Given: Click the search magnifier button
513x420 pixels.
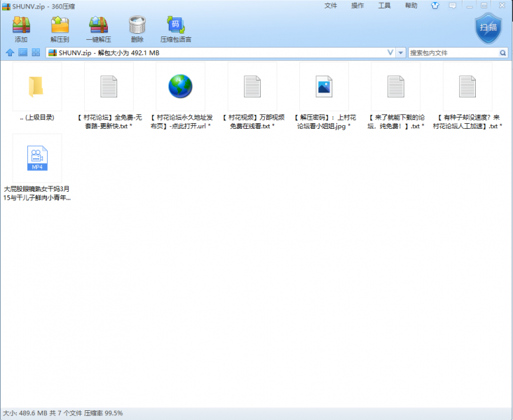Looking at the screenshot, I should [x=502, y=52].
